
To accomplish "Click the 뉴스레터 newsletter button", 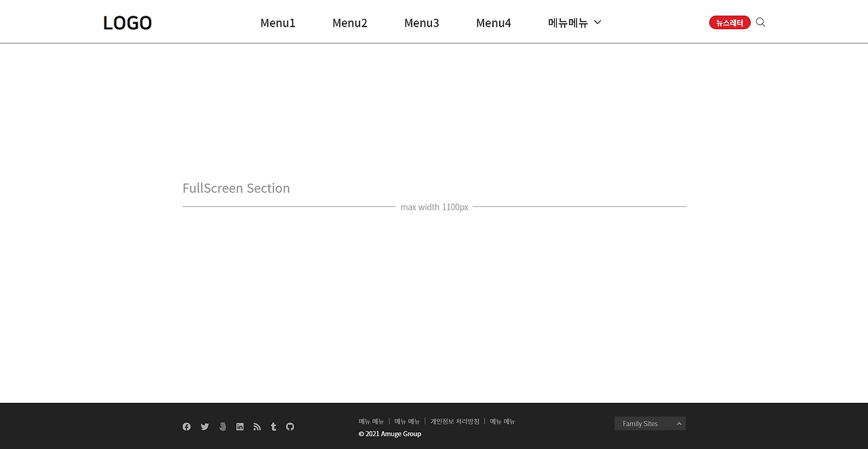I will [x=730, y=22].
